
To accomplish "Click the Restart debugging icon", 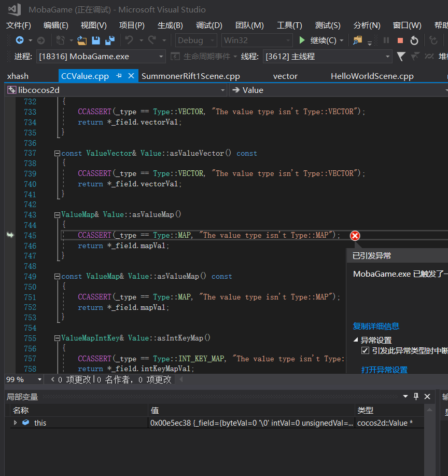I will (414, 40).
